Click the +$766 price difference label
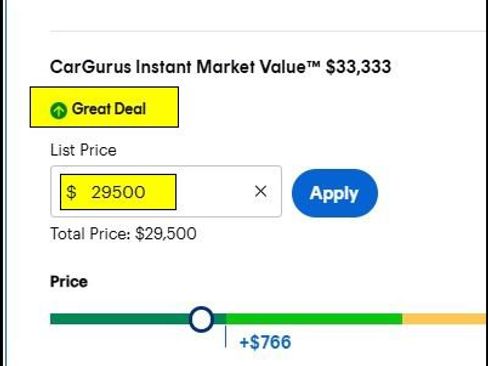Viewport: 488px width, 366px height. (265, 342)
